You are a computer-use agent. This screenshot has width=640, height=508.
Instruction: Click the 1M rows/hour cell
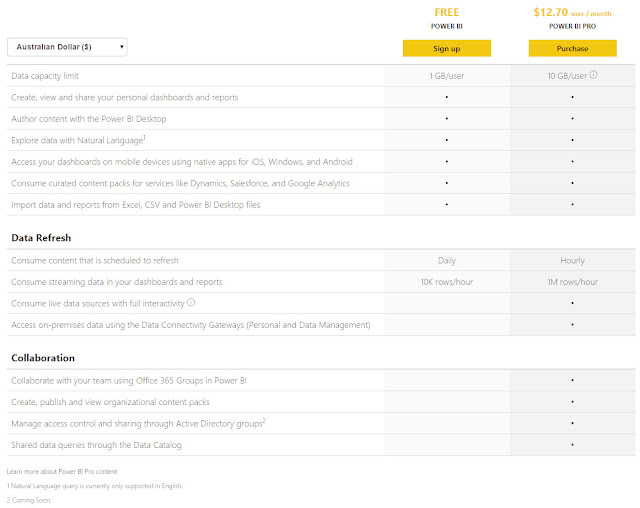(x=572, y=282)
